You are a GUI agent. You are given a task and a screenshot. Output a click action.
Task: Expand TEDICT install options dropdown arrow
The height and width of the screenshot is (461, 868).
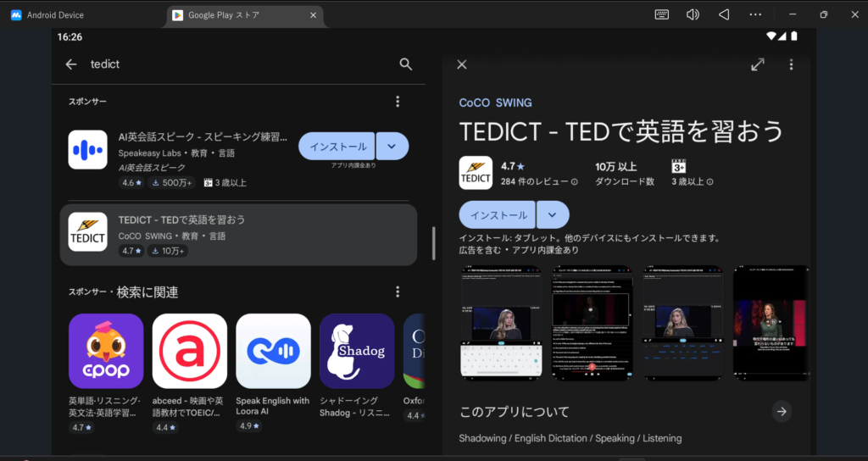(x=553, y=214)
